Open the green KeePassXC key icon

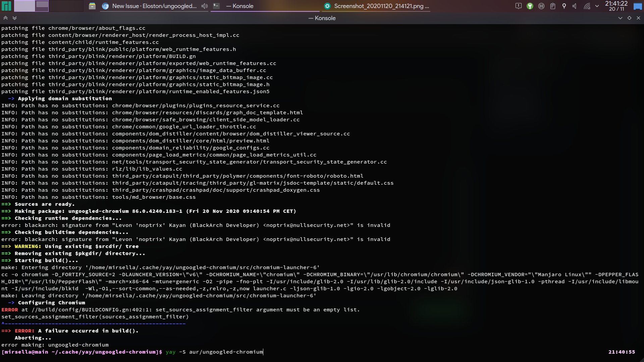click(530, 6)
